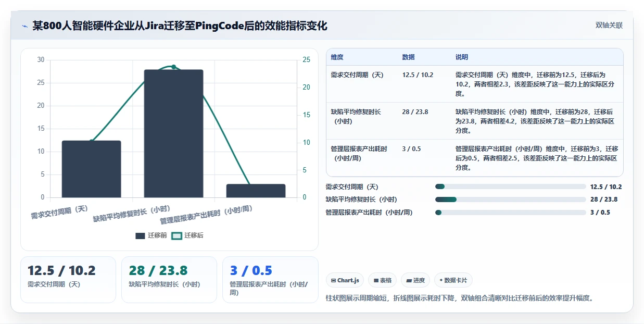Click the page title about Jira迁移至PingCode
This screenshot has width=644, height=324.
(x=180, y=26)
